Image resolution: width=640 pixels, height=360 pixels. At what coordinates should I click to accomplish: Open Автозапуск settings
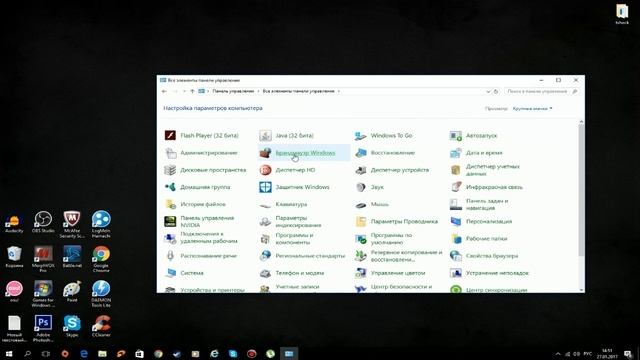click(473, 136)
